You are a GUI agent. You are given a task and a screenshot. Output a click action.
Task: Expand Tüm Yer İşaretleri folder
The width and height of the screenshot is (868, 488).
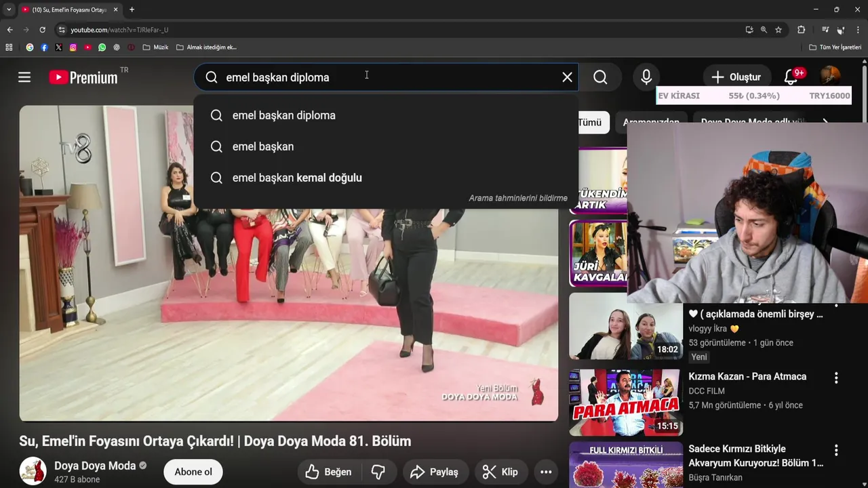click(x=835, y=47)
